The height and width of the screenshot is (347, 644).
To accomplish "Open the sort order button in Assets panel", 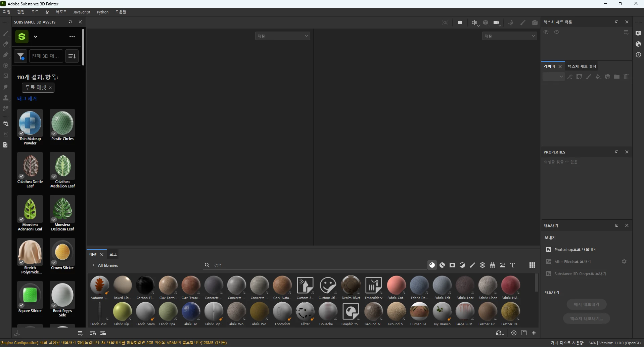I will [x=72, y=56].
